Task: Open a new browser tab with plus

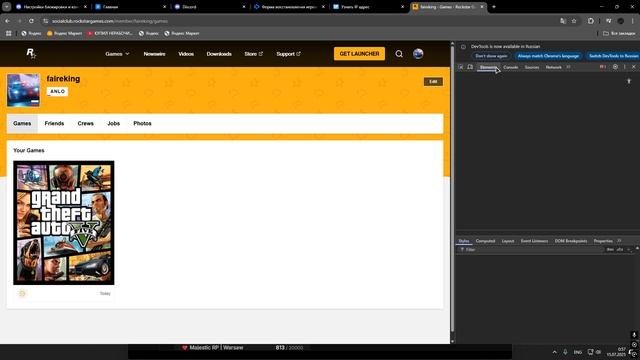Action: [x=494, y=7]
